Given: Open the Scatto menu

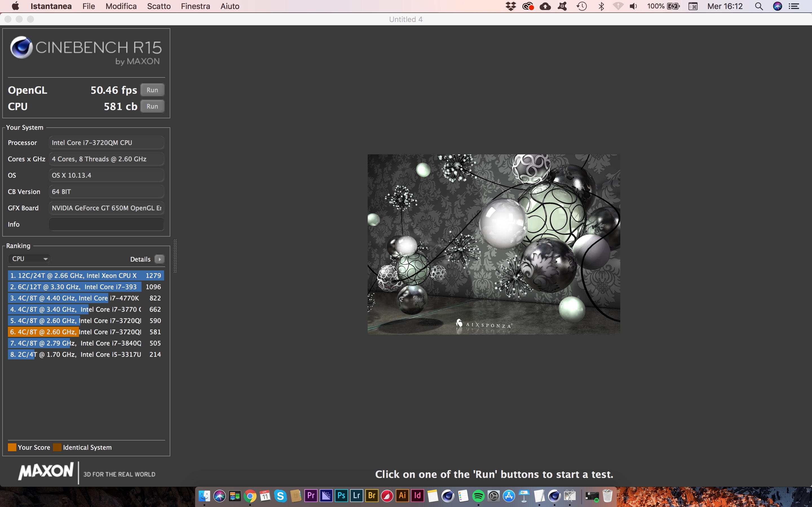Looking at the screenshot, I should [159, 6].
